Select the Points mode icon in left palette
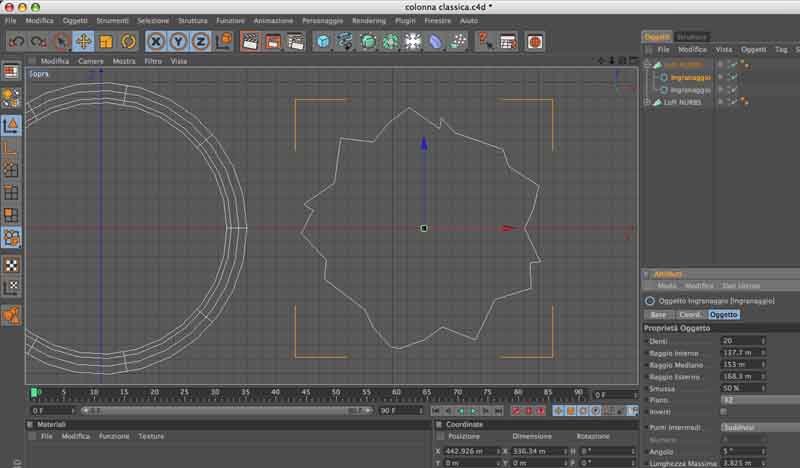The width and height of the screenshot is (800, 468). coord(11,169)
